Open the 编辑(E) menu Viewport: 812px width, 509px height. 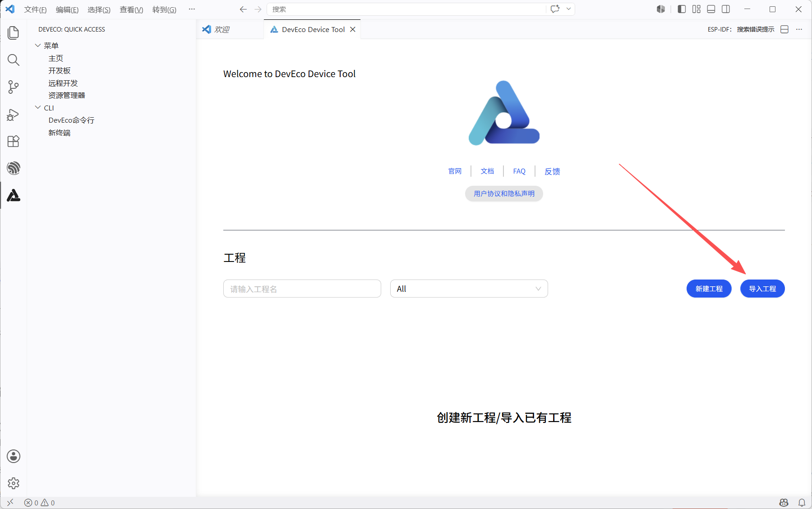coord(67,9)
